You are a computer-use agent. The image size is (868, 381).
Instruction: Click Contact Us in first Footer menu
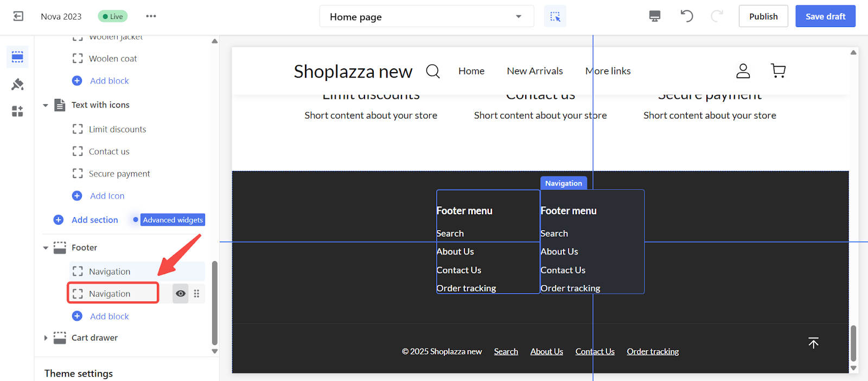[459, 270]
